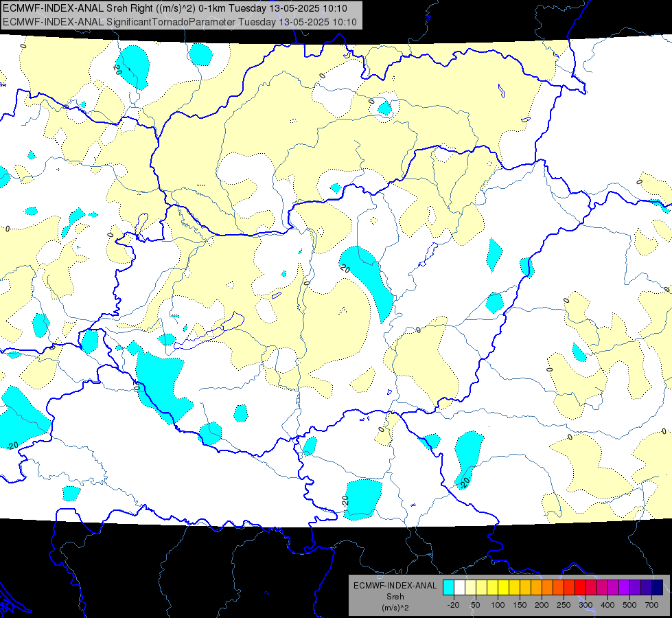Select the 'SignificantTornadoParameter' title line

pos(180,22)
